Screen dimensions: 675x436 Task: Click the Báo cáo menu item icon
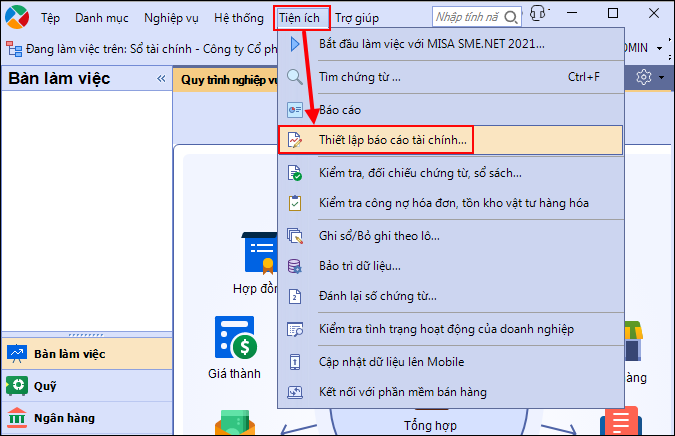click(x=294, y=108)
